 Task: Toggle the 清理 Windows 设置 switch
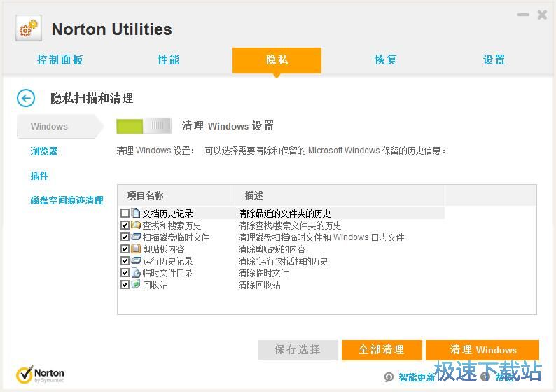click(144, 126)
